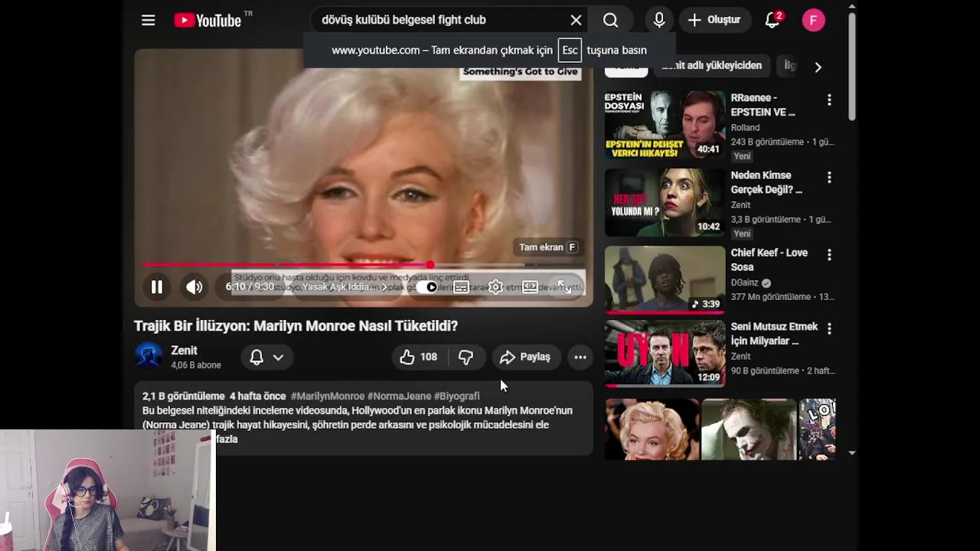Open options for RRaenee EPSTEIN video
Image resolution: width=980 pixels, height=551 pixels.
click(829, 100)
